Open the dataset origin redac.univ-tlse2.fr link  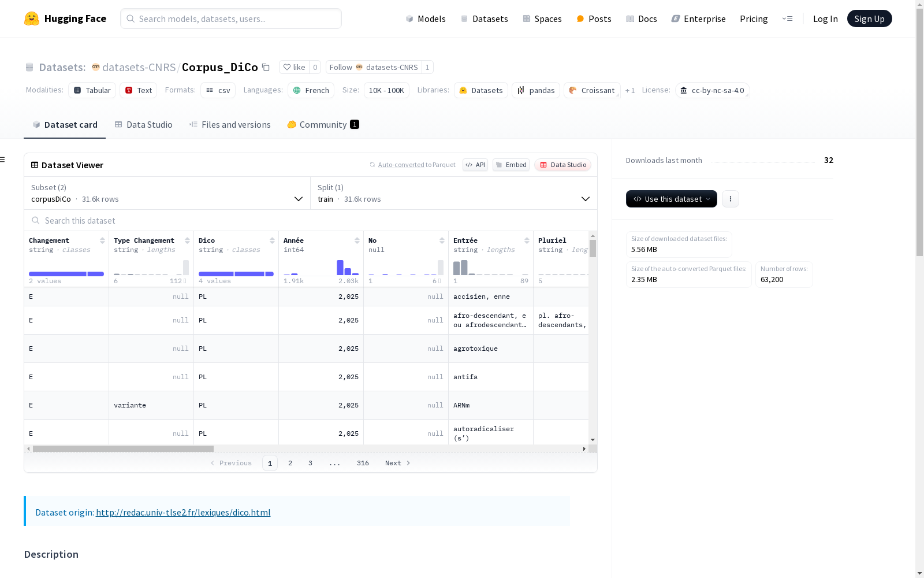183,512
